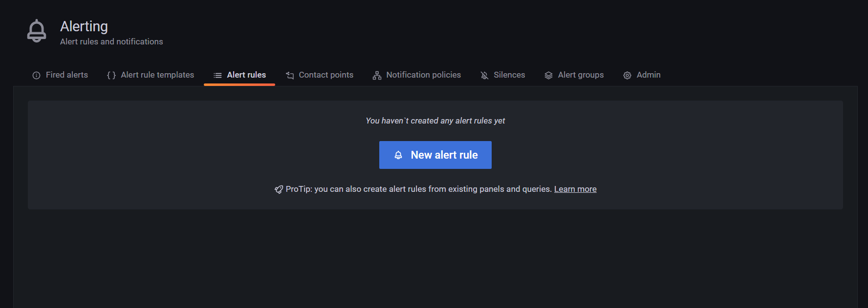868x308 pixels.
Task: Click the info circle icon beside Fired alerts
Action: [x=36, y=75]
